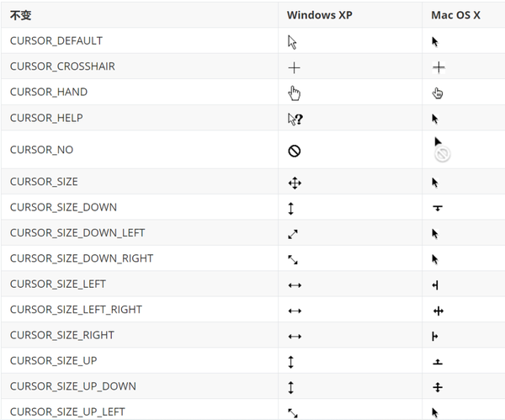
Task: Click the Mac OS X column header
Action: coord(455,15)
